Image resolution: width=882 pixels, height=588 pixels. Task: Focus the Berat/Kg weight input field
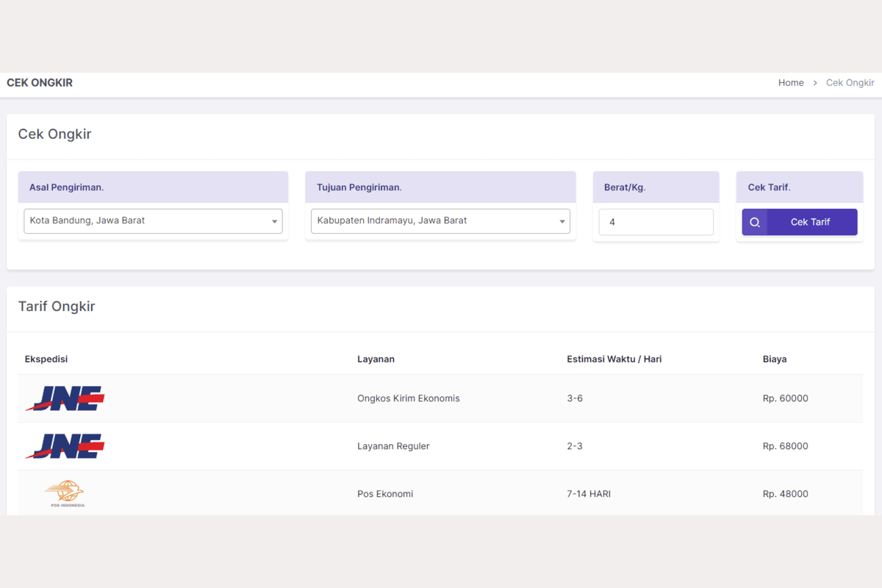click(x=656, y=222)
